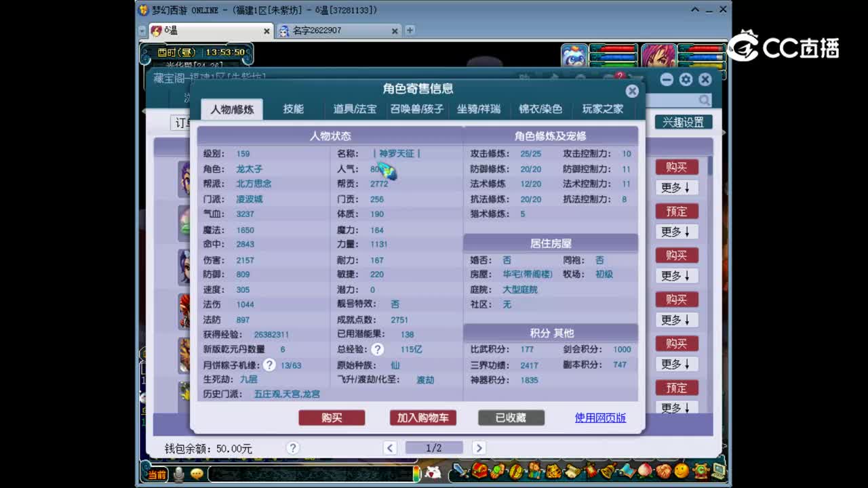Image resolution: width=868 pixels, height=488 pixels.
Task: Expand topmost 更多 dropdown in listing
Action: tap(676, 188)
